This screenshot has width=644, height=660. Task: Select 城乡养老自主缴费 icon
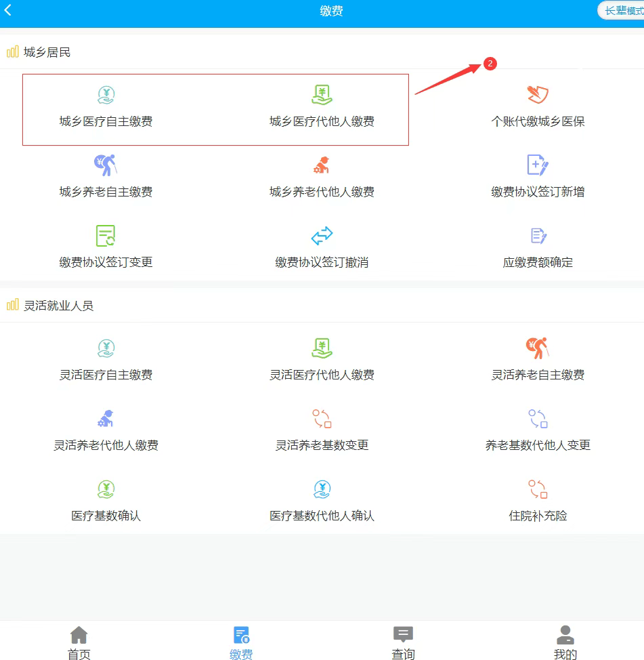pyautogui.click(x=106, y=165)
